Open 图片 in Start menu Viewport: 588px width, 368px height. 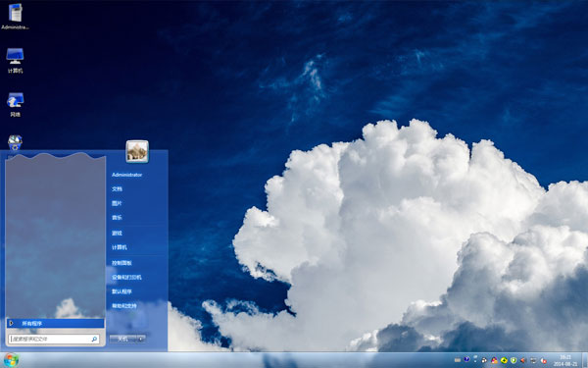coord(117,203)
